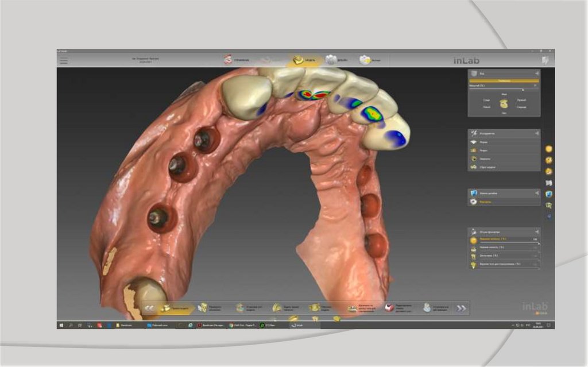
Task: Go to previous step with double-left arrows
Action: [149, 308]
